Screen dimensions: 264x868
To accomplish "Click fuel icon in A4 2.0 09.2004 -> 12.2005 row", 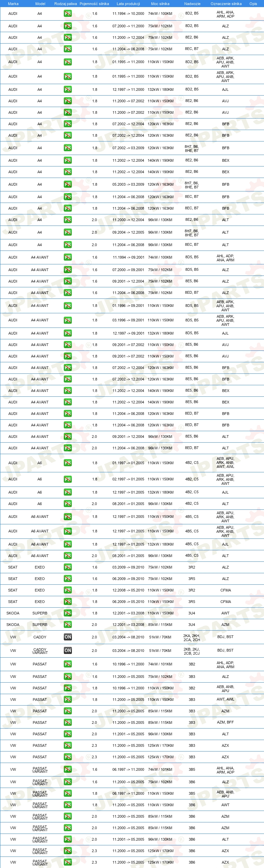I will click(x=68, y=232).
